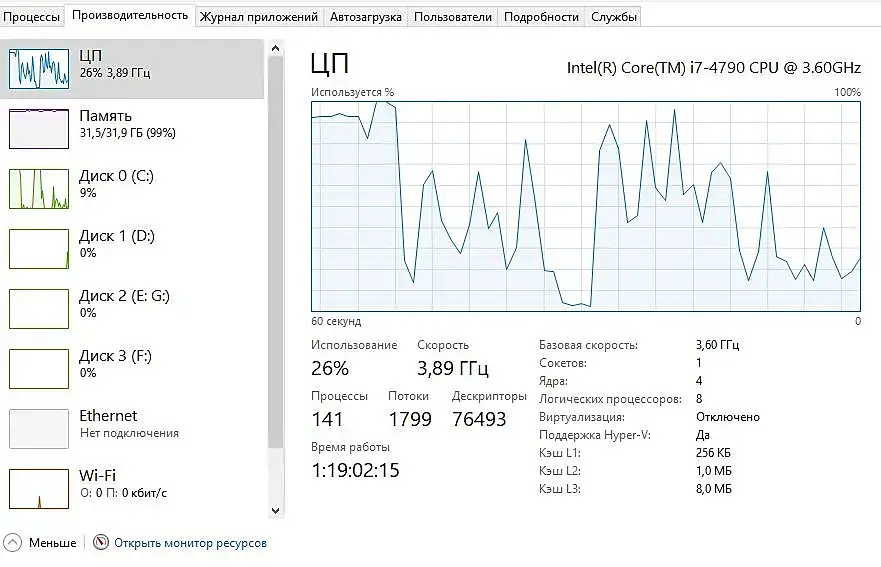The image size is (881, 567).
Task: Switch to the Подробности tab
Action: (x=541, y=17)
